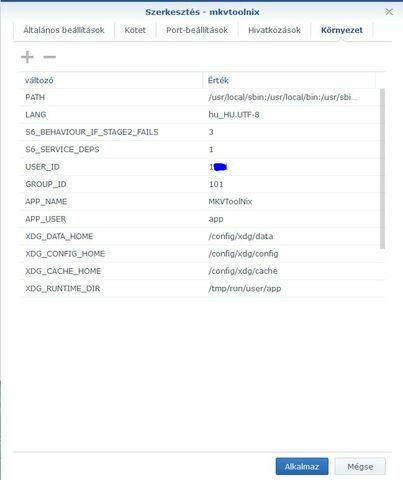Screen dimensions: 403x480
Task: Open the Általános beállítások tab
Action: coord(64,30)
